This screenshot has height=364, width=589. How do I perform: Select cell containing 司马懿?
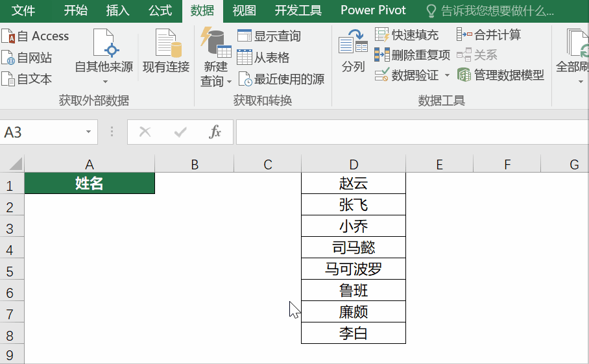click(354, 248)
